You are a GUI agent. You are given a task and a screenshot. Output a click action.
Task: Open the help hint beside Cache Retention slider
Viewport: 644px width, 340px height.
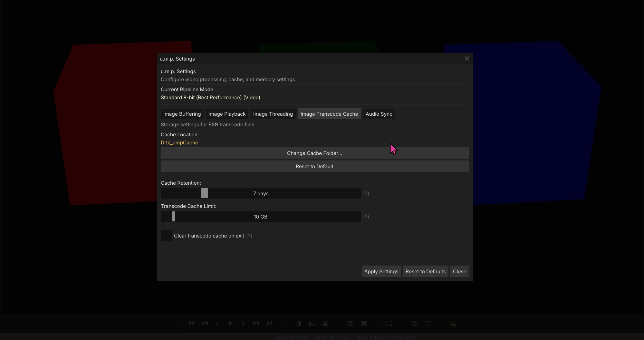(366, 193)
